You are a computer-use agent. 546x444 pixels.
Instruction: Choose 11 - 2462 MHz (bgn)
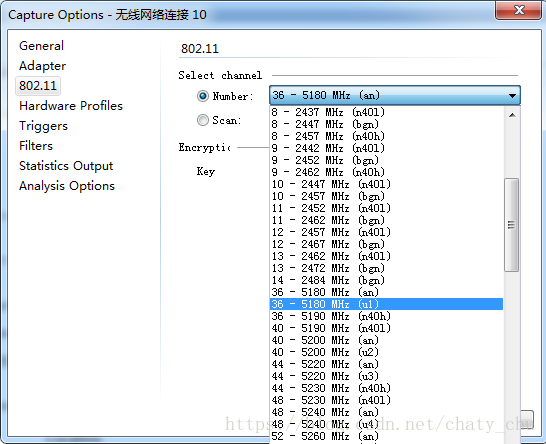point(387,220)
